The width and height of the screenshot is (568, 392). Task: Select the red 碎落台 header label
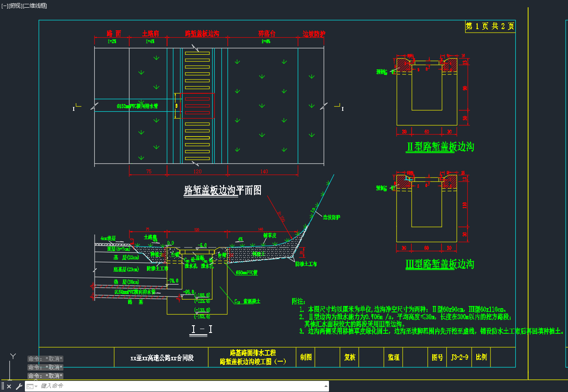266,34
